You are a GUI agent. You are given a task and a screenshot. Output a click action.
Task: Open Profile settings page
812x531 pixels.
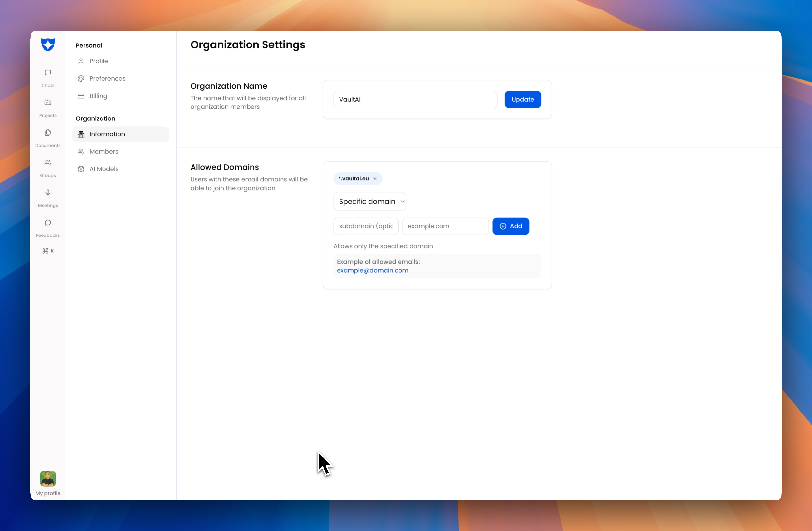pos(99,61)
